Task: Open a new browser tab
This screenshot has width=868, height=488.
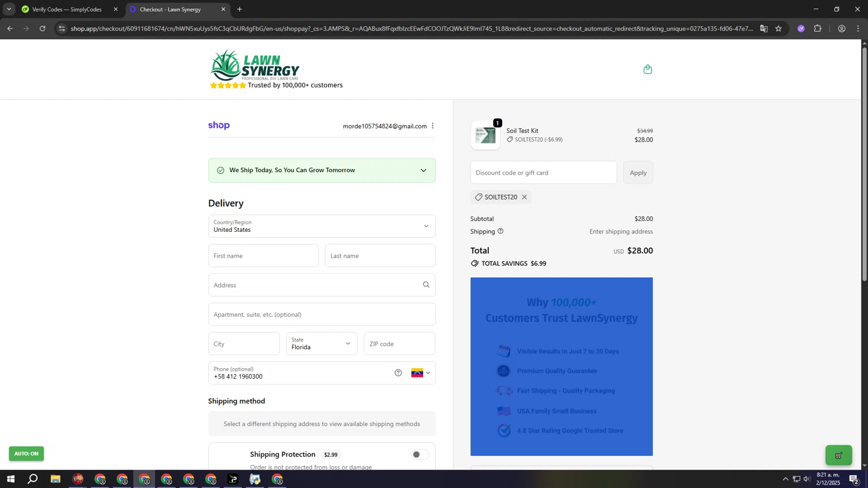Action: 240,9
